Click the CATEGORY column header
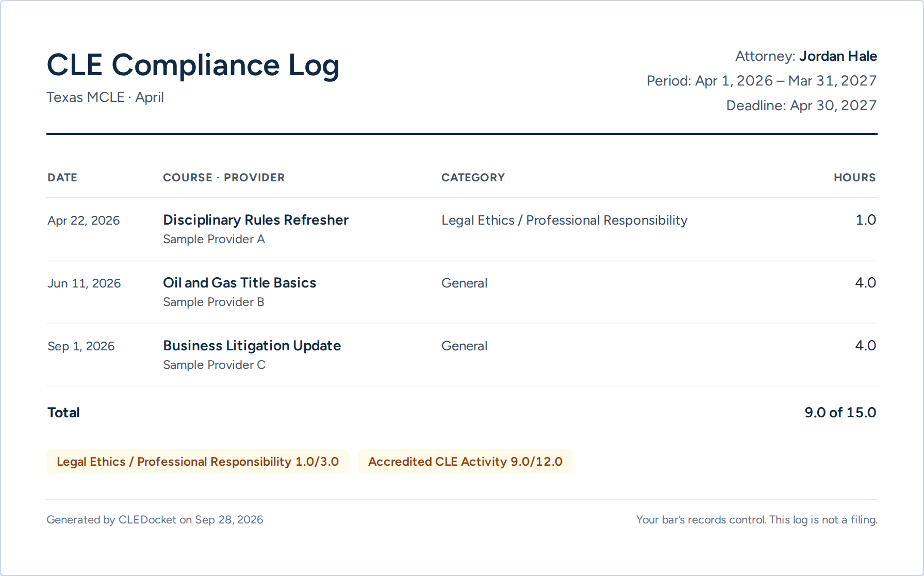The image size is (924, 576). point(473,178)
